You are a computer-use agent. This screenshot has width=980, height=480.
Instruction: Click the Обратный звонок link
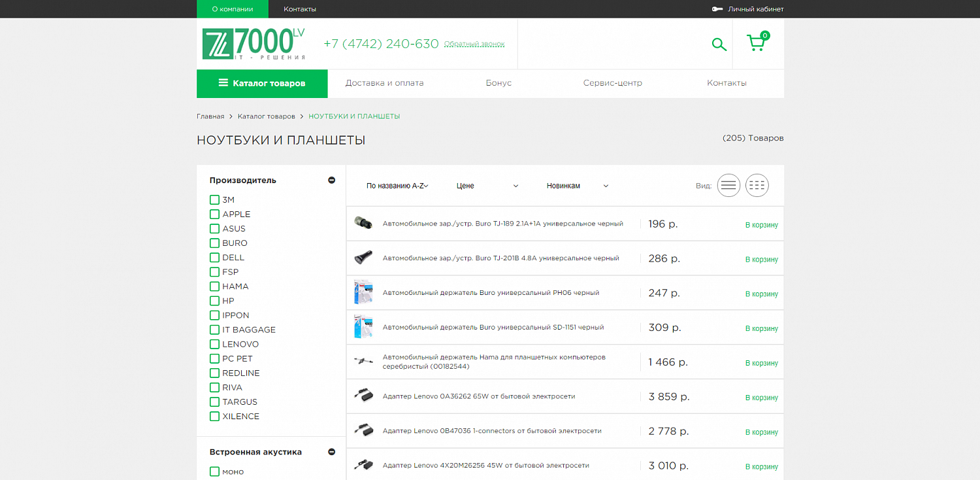[x=474, y=44]
